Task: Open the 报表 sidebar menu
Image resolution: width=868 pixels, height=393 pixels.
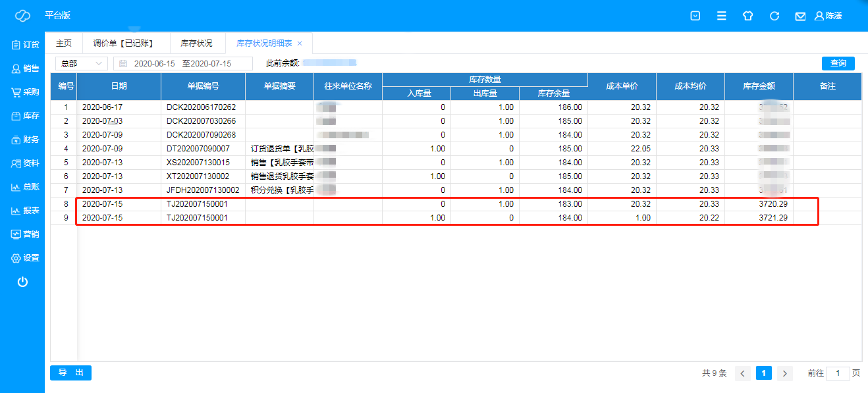Action: coord(25,211)
